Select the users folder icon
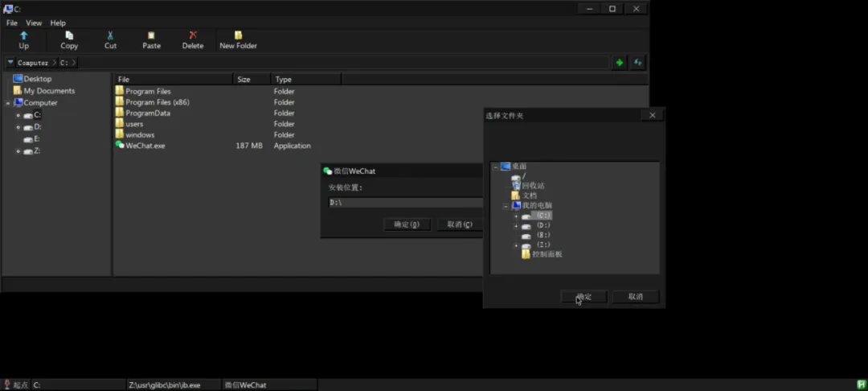This screenshot has height=391, width=868. tap(120, 123)
